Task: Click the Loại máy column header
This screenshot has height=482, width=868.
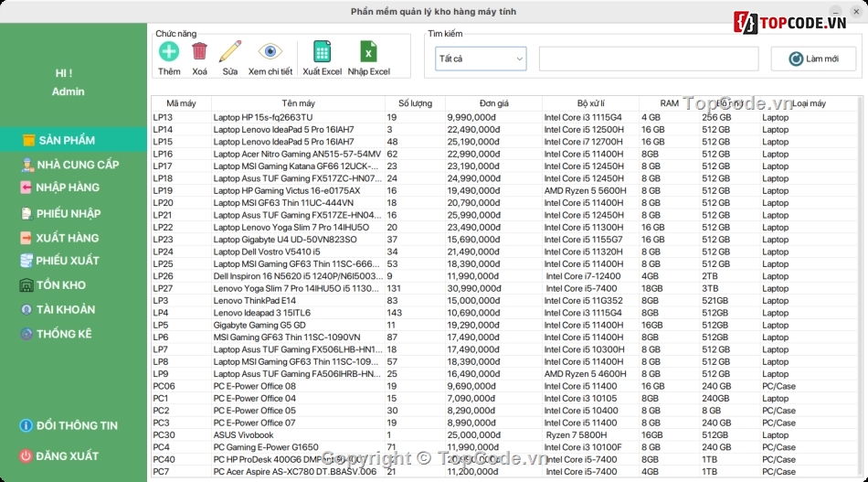Action: point(809,103)
